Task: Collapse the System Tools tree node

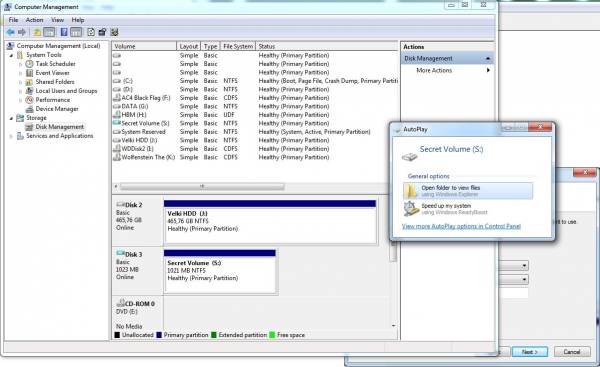Action: (x=11, y=55)
